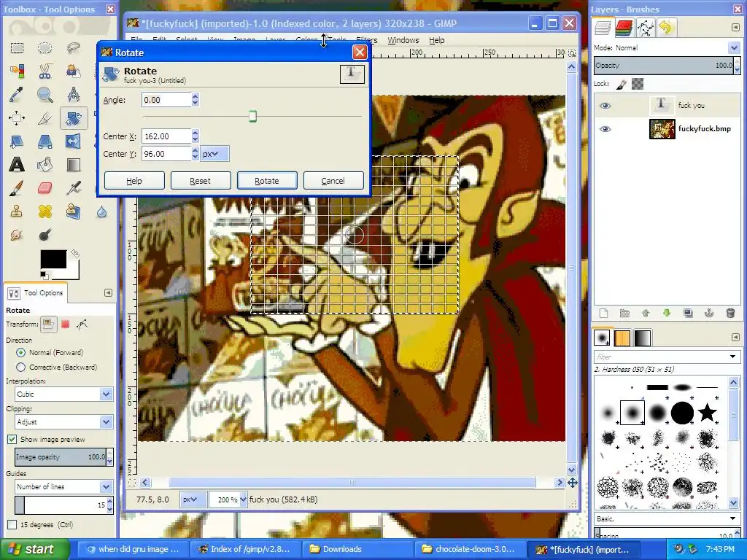Expand the brush filter dropdown arrow
Viewport: 747px width, 560px height.
click(732, 356)
